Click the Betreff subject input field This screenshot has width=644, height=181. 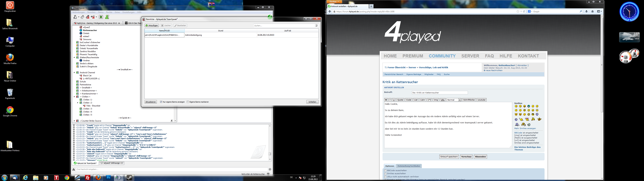pyautogui.click(x=440, y=93)
